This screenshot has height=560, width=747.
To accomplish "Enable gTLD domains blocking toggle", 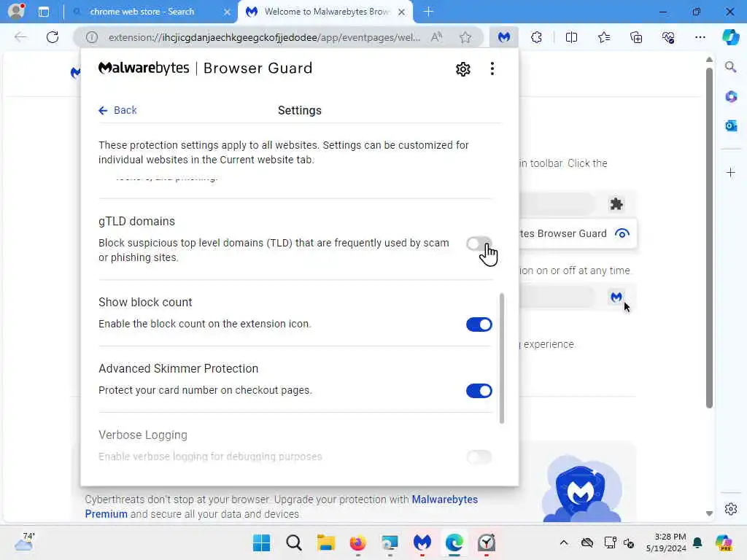I will (x=479, y=244).
